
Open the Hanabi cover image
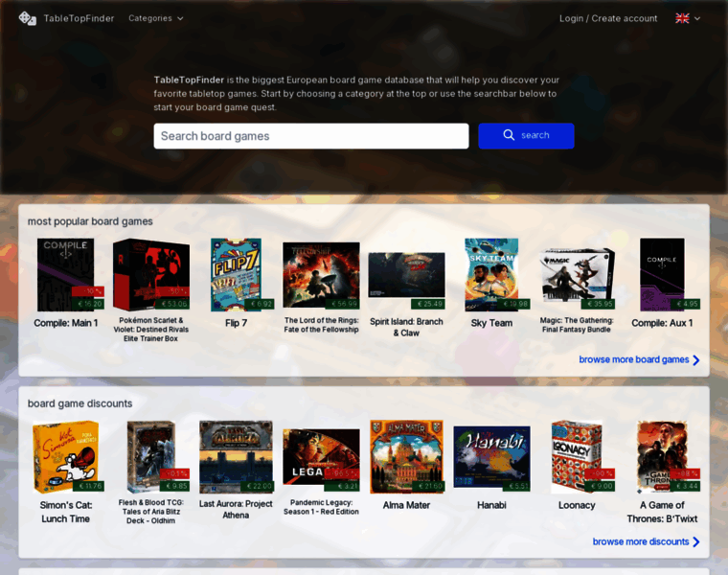pos(491,456)
